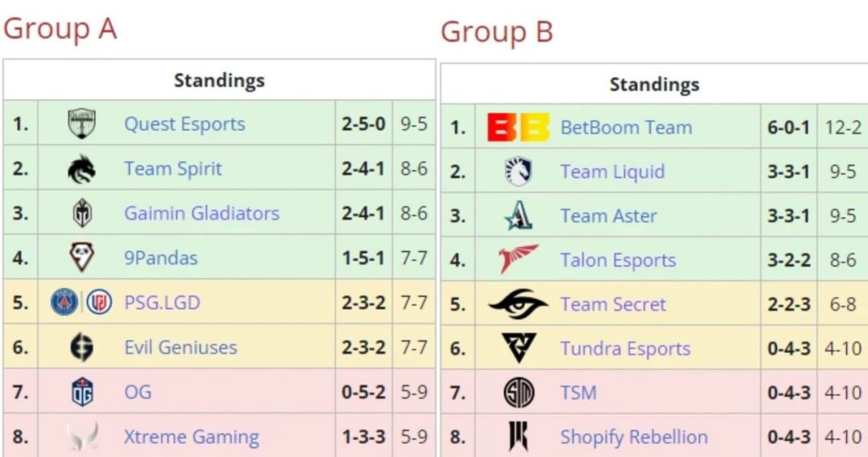Click the Team Secret eye logo

pyautogui.click(x=518, y=304)
